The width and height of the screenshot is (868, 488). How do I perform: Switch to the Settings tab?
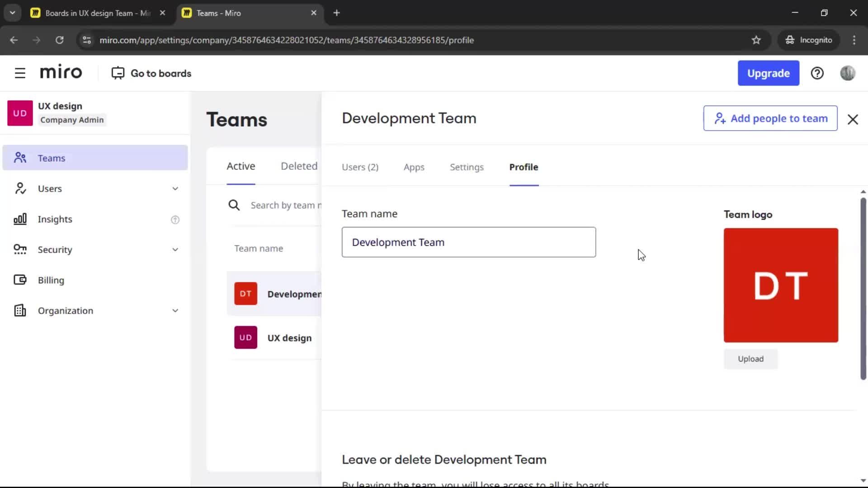467,167
